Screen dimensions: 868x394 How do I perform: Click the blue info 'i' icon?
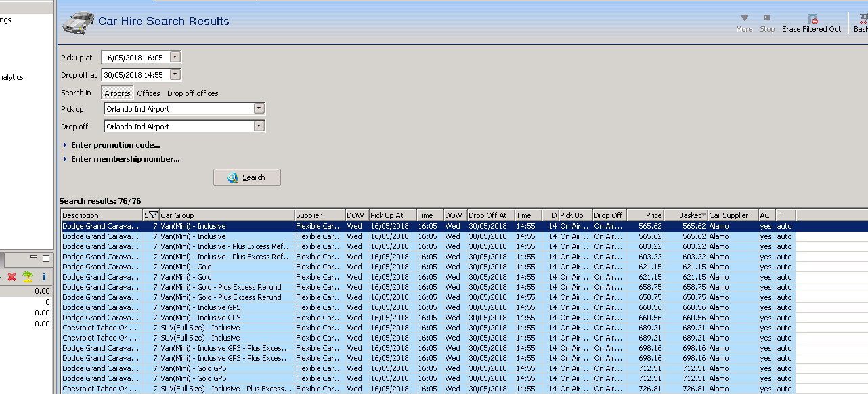click(x=44, y=277)
